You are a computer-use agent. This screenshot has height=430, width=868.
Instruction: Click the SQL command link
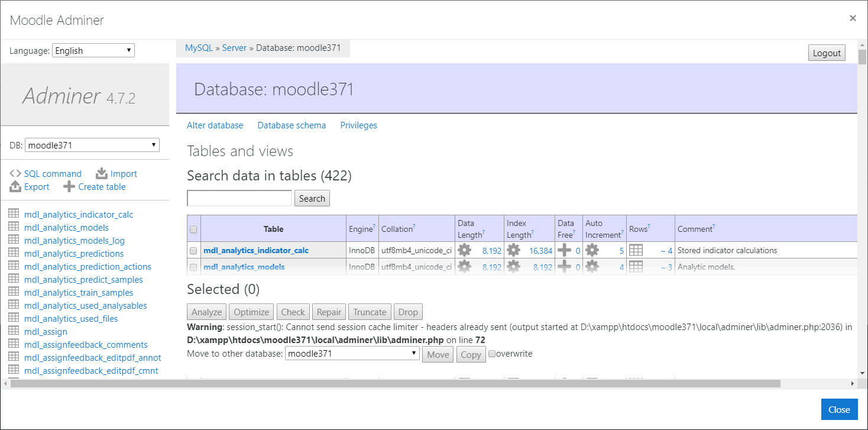point(53,173)
